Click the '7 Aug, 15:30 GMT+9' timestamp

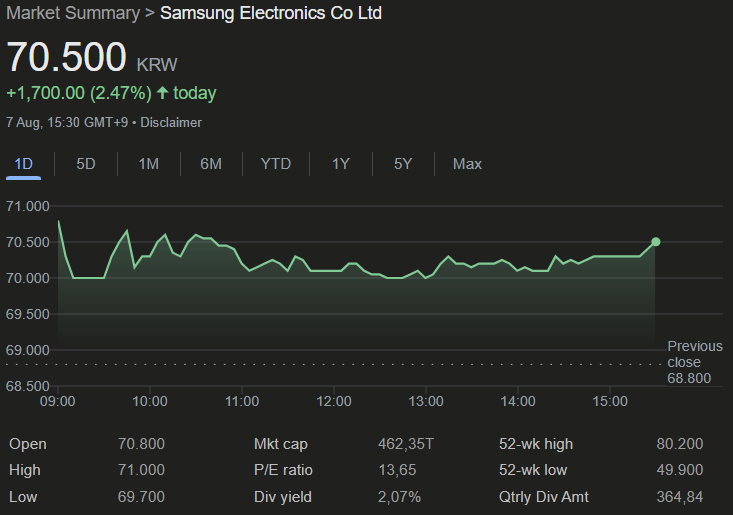67,122
